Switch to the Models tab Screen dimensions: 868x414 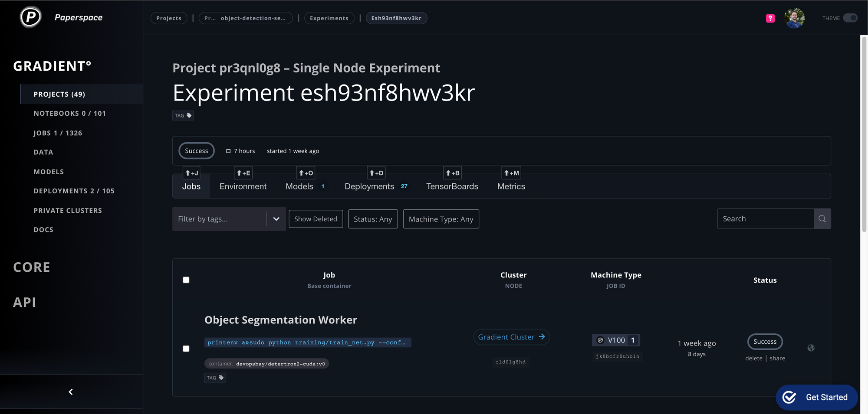(x=305, y=186)
